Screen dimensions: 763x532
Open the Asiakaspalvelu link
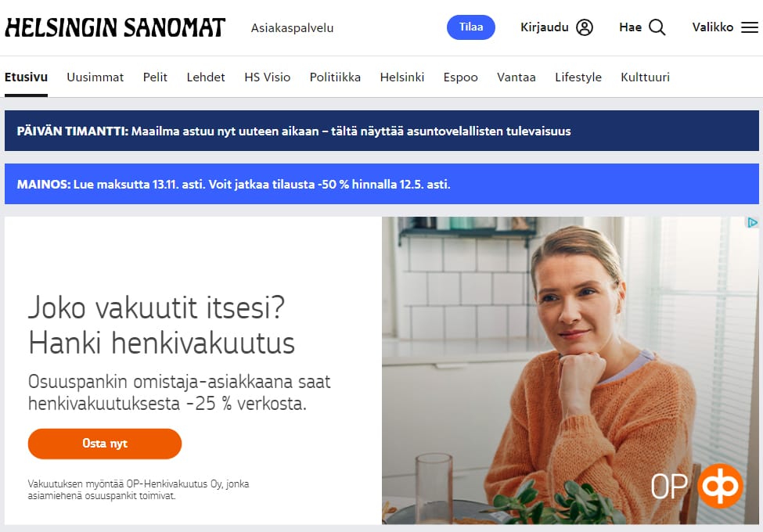click(x=292, y=27)
